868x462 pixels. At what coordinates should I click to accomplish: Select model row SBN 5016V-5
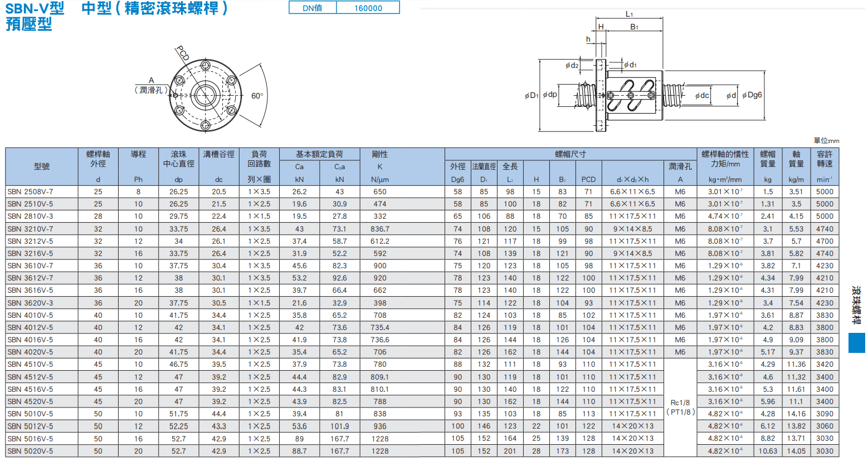pos(422,439)
